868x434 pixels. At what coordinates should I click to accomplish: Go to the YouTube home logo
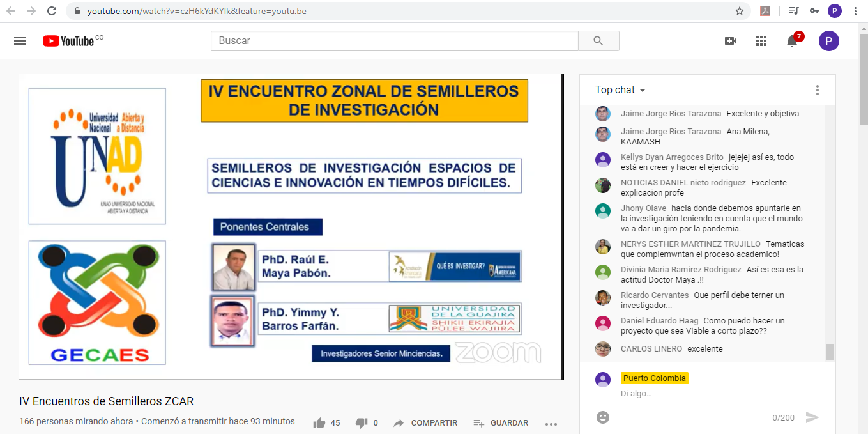pyautogui.click(x=68, y=41)
